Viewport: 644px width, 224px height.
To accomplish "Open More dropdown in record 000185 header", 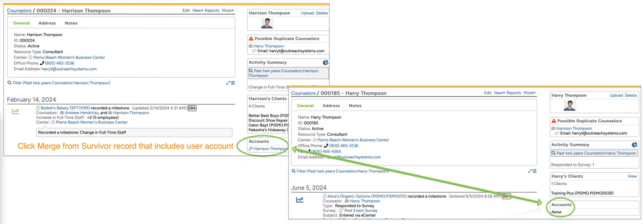I will 529,93.
